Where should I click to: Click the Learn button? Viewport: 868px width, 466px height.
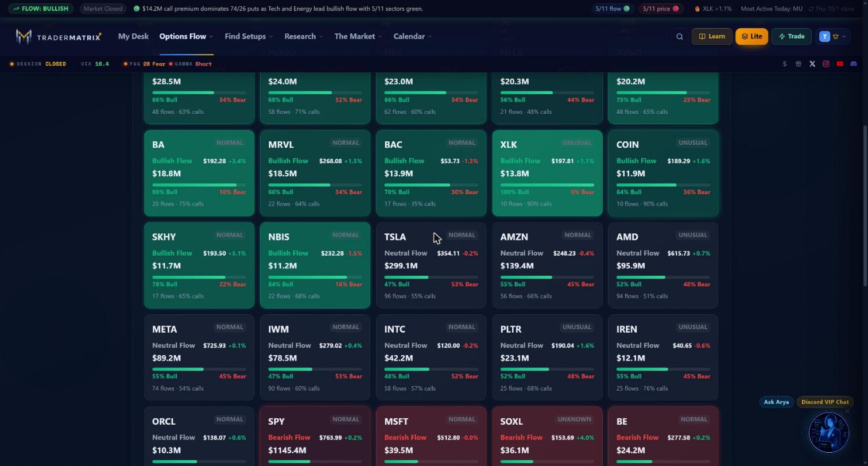[712, 37]
